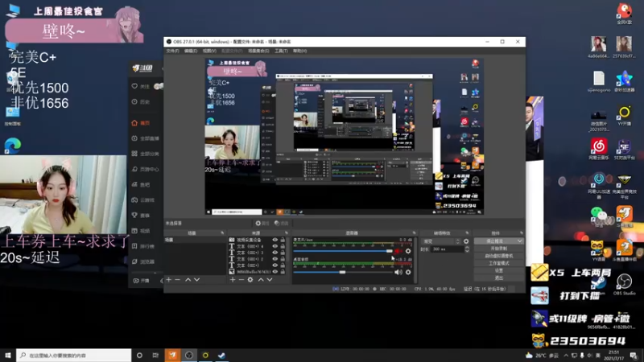644x362 pixels.
Task: Open WeChat desktop icon
Action: pos(598,216)
